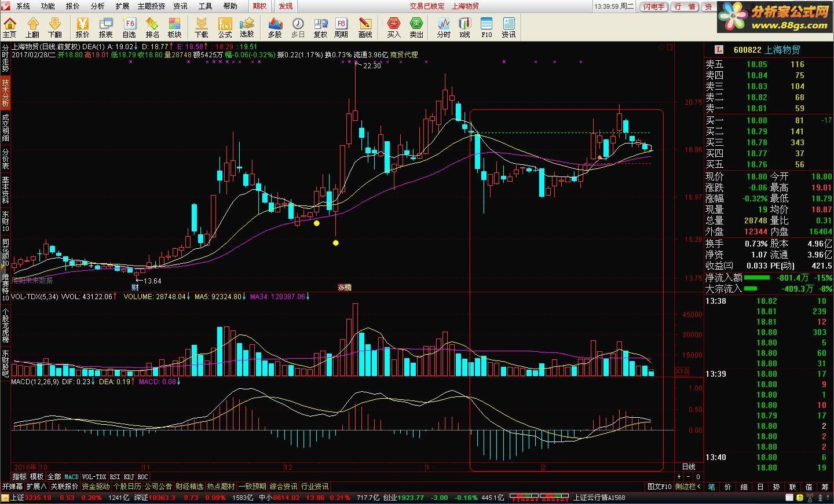Toggle the 开弹幕 bullet comments option

pyautogui.click(x=12, y=487)
